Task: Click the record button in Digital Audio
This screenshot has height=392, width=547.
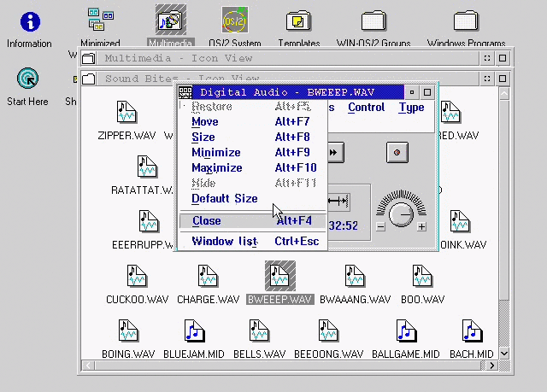Action: click(x=397, y=152)
